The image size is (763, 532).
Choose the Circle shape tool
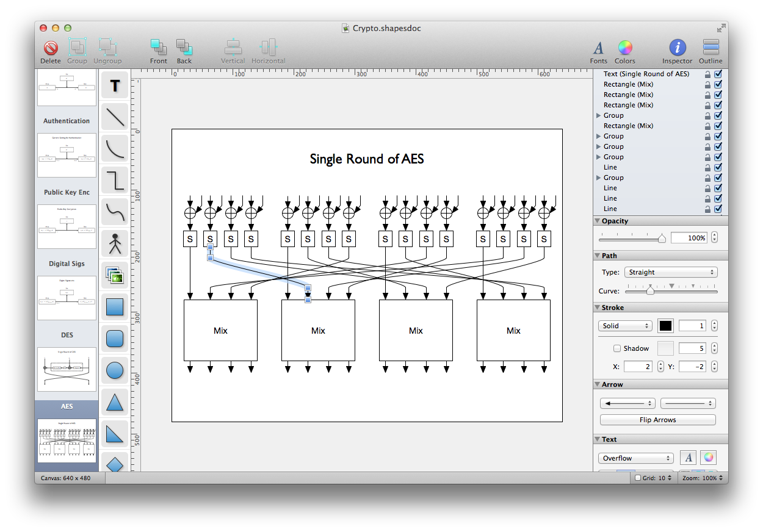pos(114,370)
